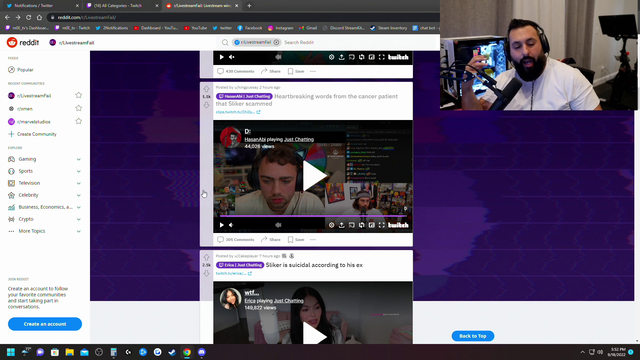The height and width of the screenshot is (360, 640).
Task: Expand the Sports topic chevron
Action: point(78,171)
